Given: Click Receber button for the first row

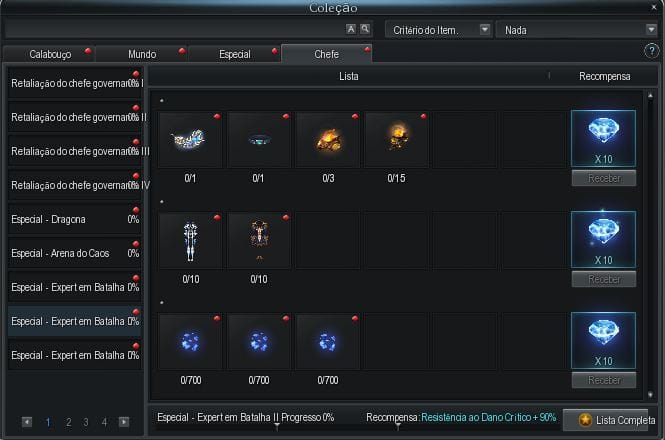Looking at the screenshot, I should coord(604,178).
